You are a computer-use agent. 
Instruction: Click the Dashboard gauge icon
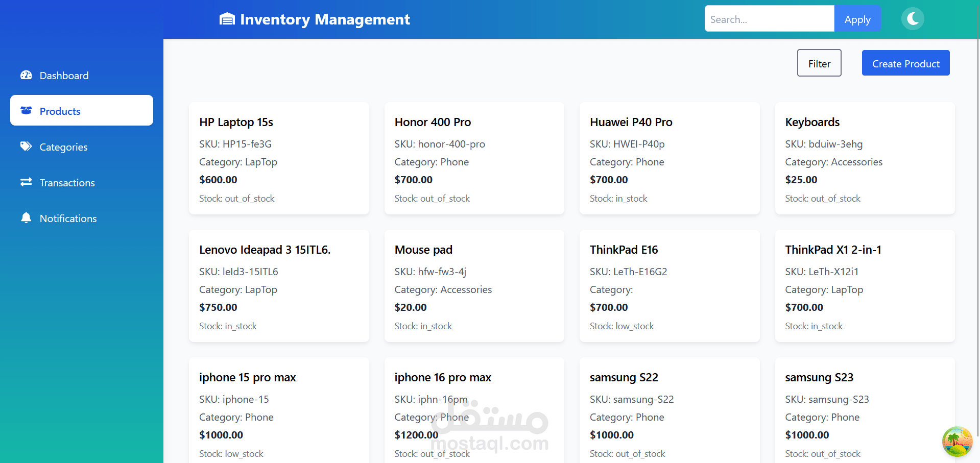[26, 75]
